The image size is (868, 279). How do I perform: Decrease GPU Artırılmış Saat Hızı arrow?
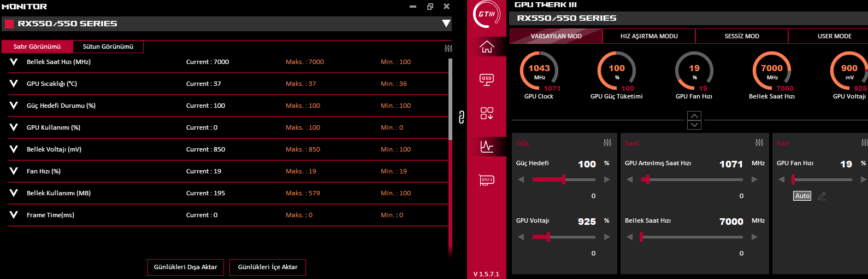click(630, 179)
